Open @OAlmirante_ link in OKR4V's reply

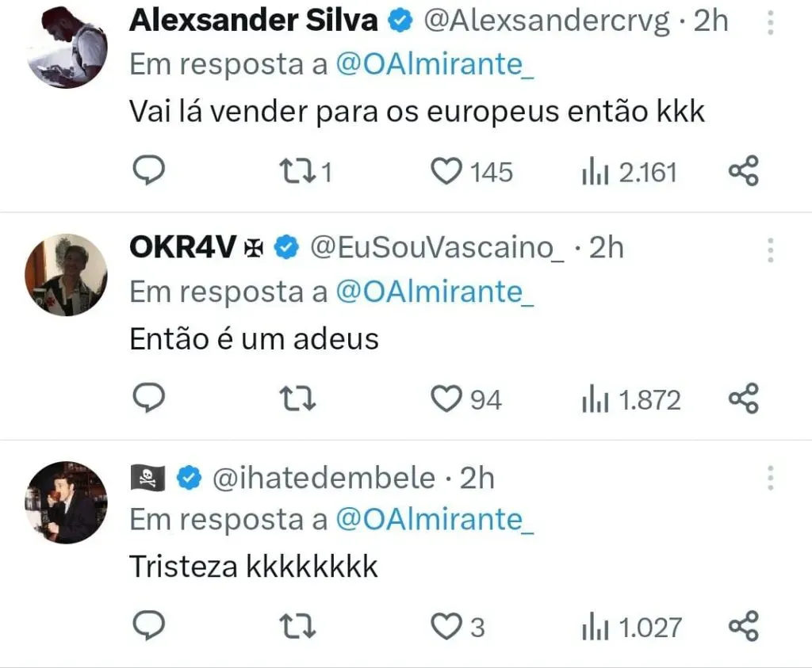click(x=435, y=292)
